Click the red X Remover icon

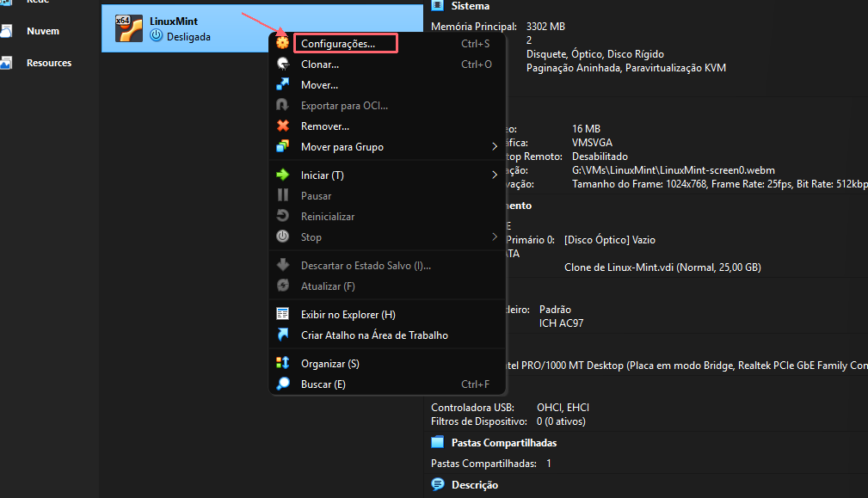pyautogui.click(x=283, y=126)
